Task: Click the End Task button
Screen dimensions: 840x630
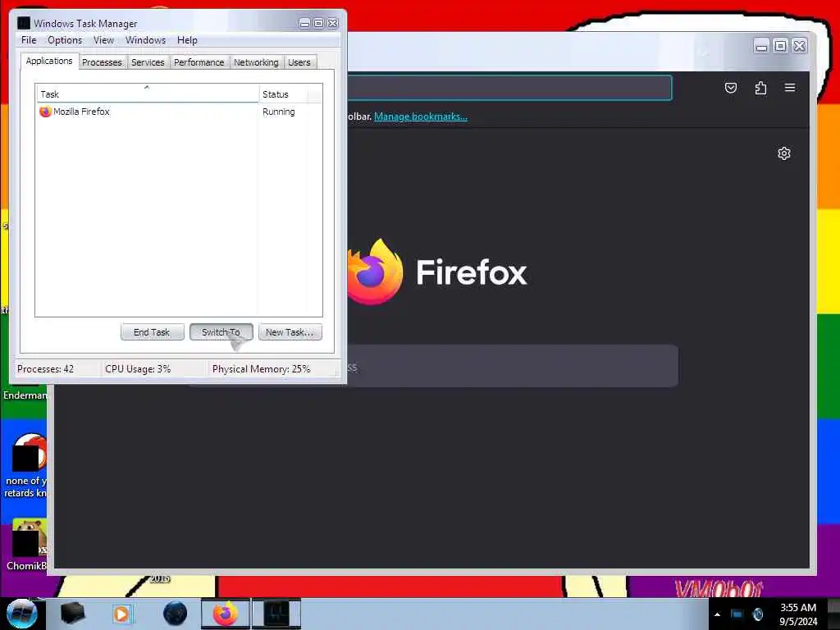Action: [x=152, y=332]
